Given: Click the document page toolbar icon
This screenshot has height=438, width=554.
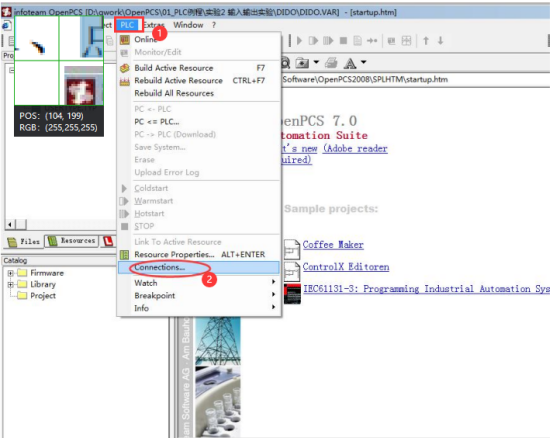Looking at the screenshot, I should [358, 41].
